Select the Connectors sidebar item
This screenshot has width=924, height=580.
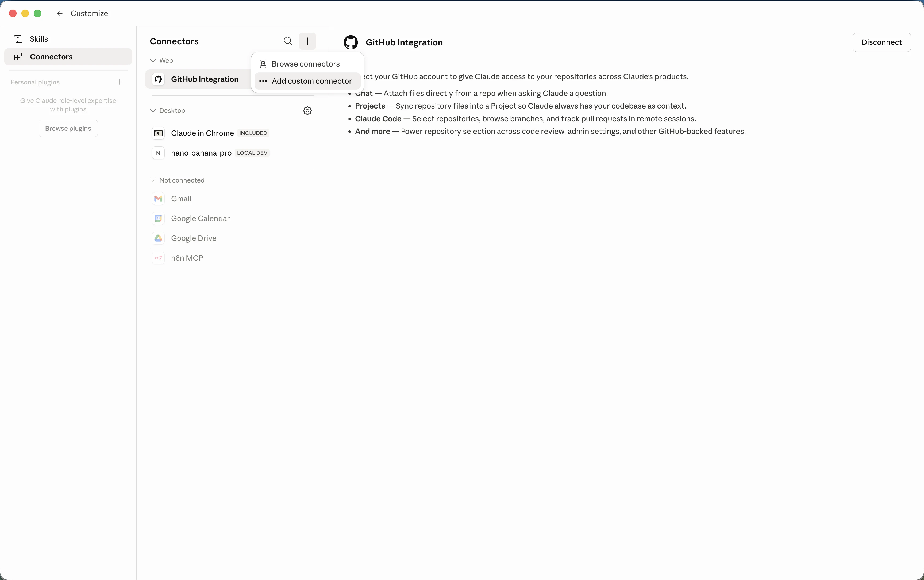click(x=68, y=57)
